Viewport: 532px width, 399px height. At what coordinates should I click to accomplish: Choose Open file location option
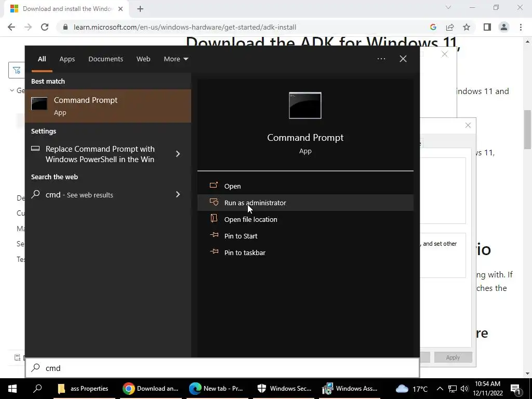(x=305, y=219)
